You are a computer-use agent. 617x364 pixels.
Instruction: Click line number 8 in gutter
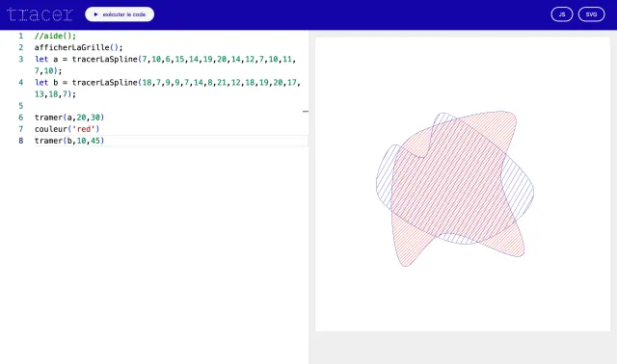21,141
